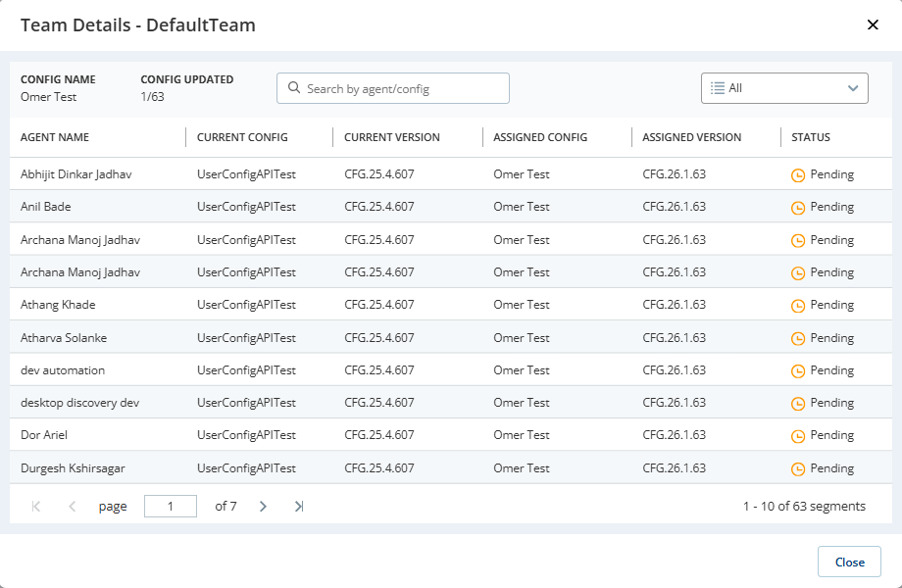Click the Close button
The width and height of the screenshot is (902, 588).
click(849, 562)
